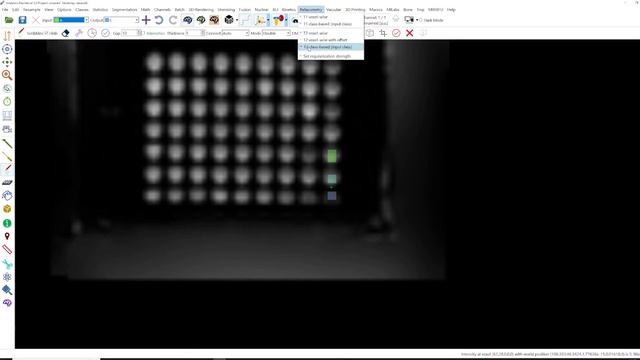The width and height of the screenshot is (640, 360).
Task: Click the blue brain icon in the toolbar
Action: (x=187, y=20)
